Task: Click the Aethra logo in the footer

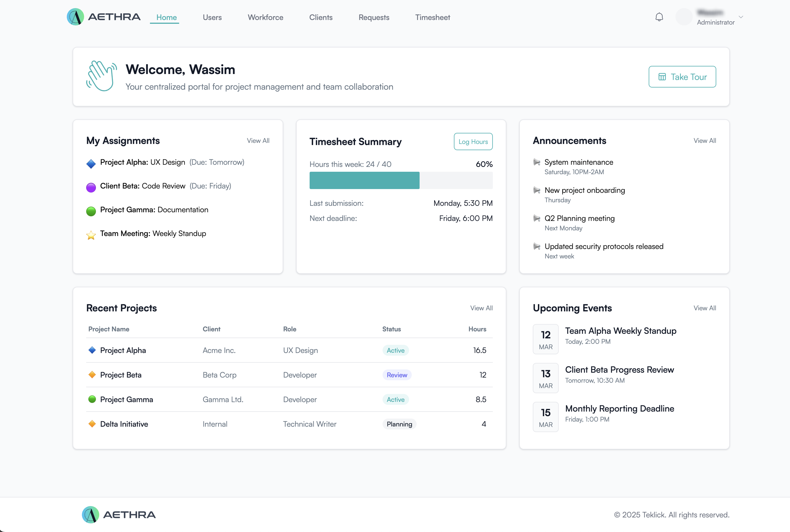Action: (x=119, y=515)
